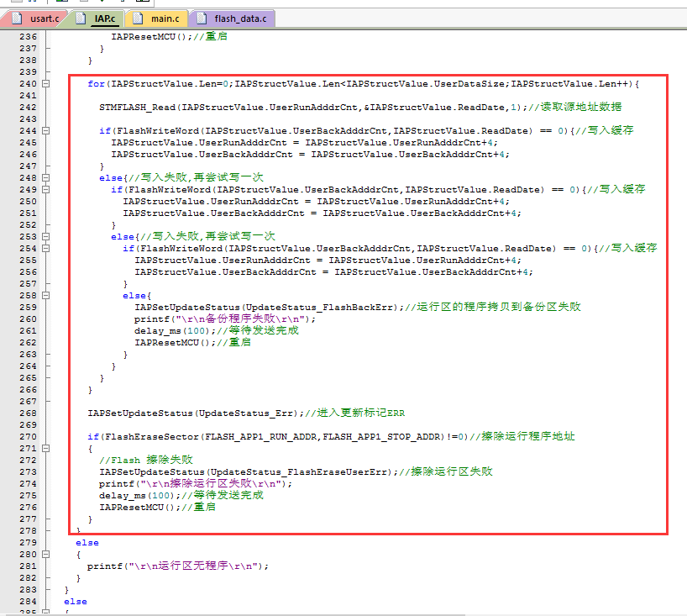Click the else keyword on line 279
The image size is (687, 616).
tap(87, 543)
